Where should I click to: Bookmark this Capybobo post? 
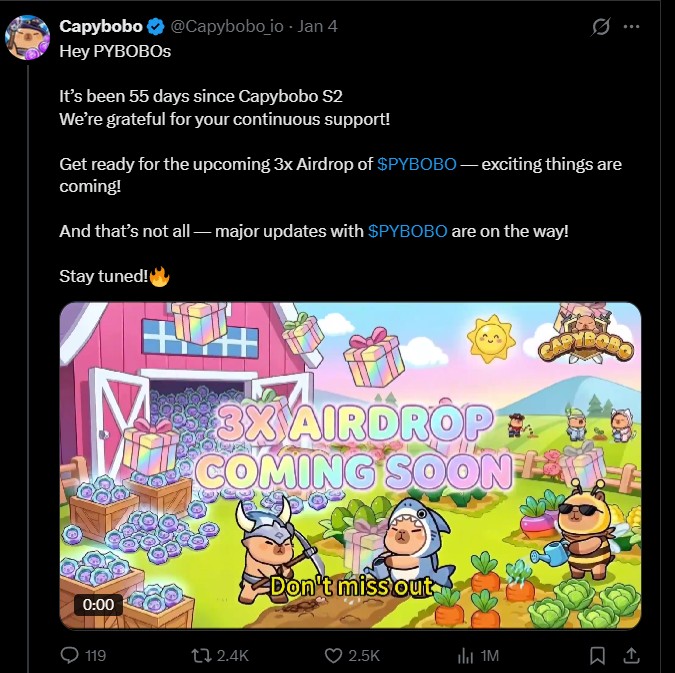click(597, 656)
